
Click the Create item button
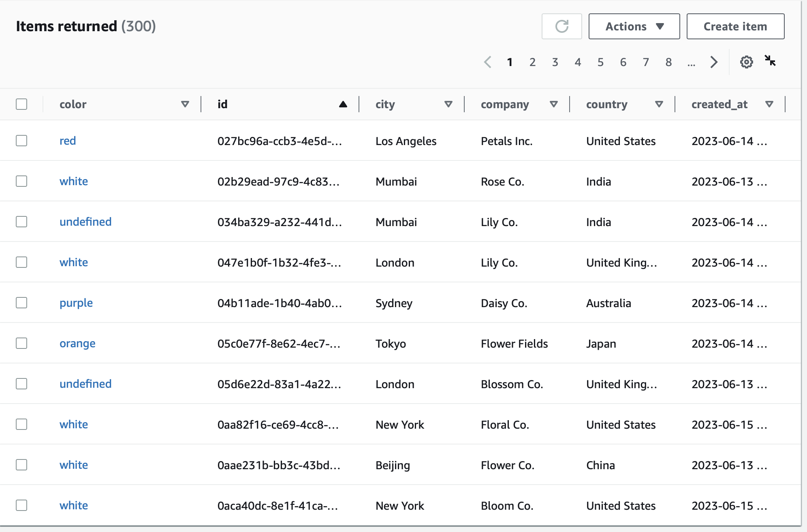735,26
